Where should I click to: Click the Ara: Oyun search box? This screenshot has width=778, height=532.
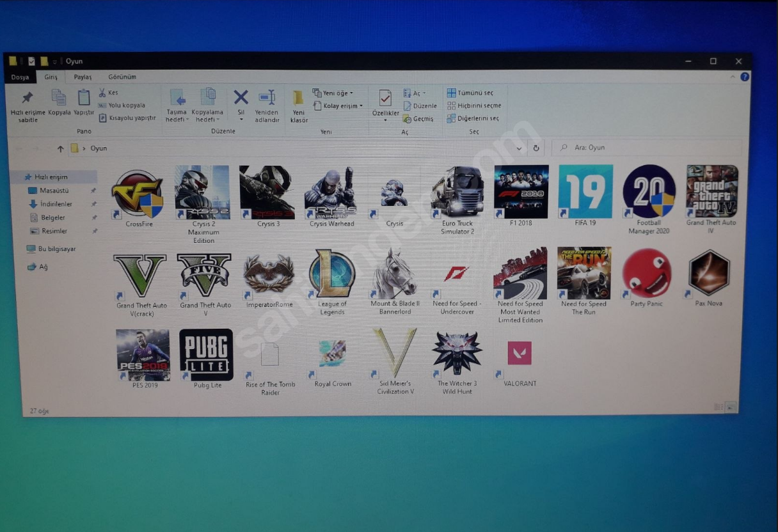point(646,148)
